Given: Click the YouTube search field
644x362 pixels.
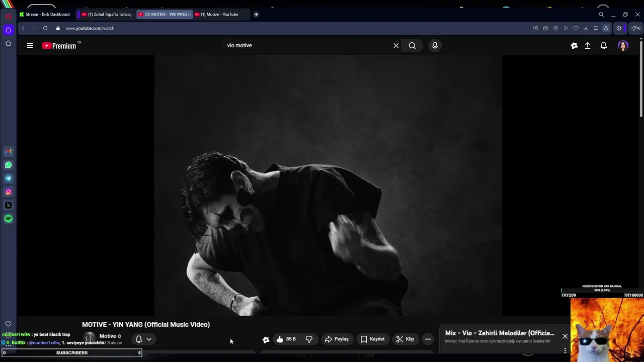Looking at the screenshot, I should (307, 45).
